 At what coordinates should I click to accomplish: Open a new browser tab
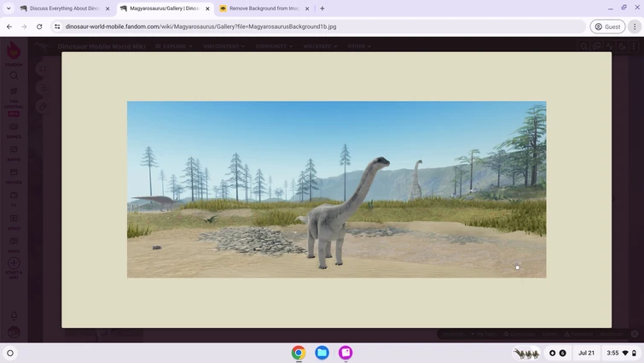322,9
